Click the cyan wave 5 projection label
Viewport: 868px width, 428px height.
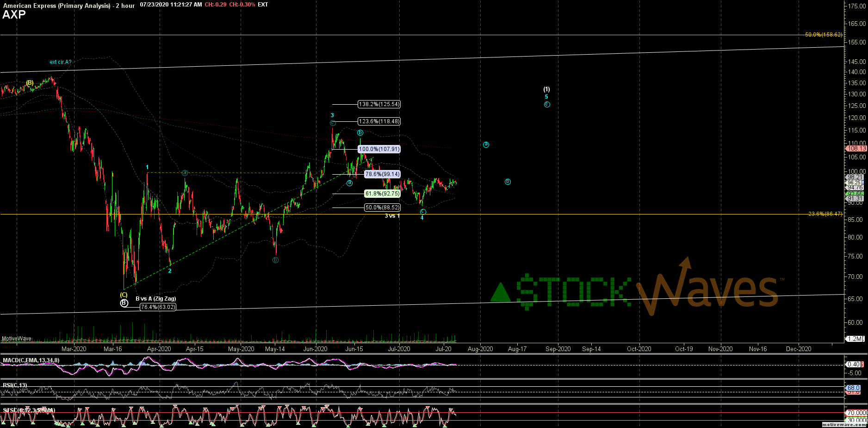(x=546, y=97)
